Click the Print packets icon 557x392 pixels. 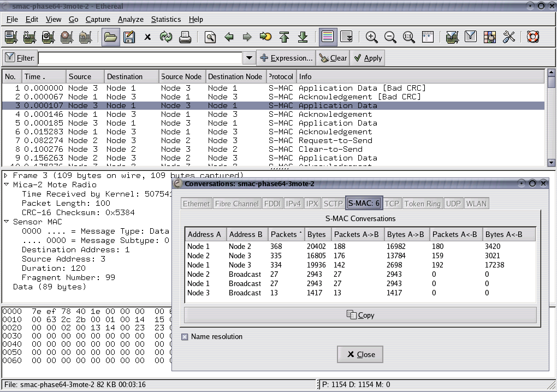(x=185, y=37)
